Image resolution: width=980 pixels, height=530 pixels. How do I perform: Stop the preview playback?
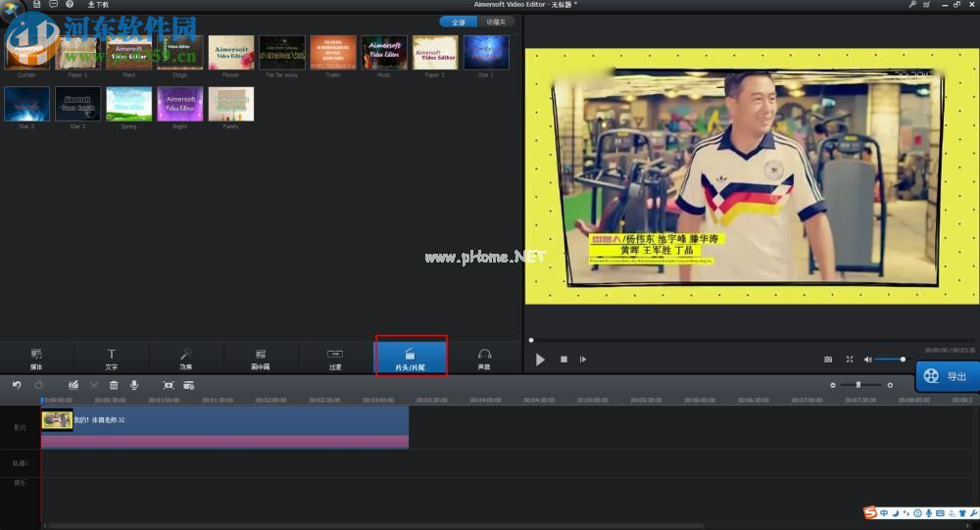pos(563,360)
